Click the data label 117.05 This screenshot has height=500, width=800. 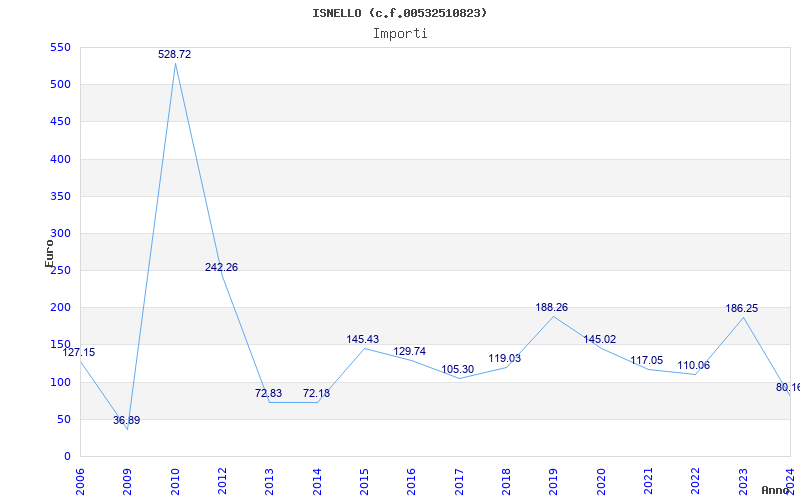[646, 361]
